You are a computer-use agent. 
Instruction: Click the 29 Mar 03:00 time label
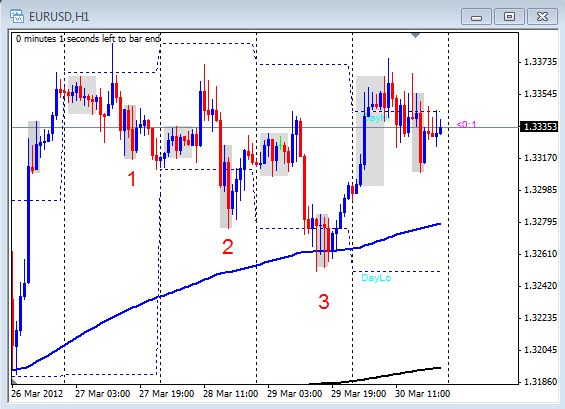[x=295, y=394]
